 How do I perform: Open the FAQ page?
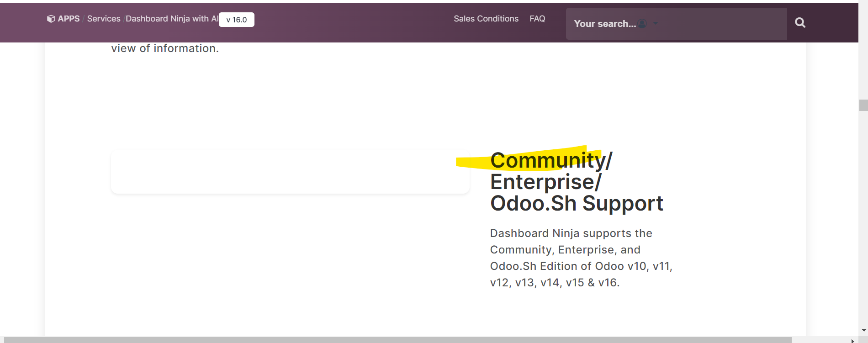[537, 19]
